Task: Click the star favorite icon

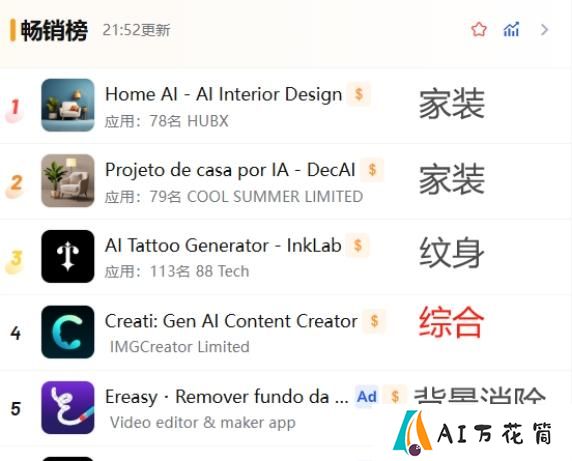Action: (479, 30)
